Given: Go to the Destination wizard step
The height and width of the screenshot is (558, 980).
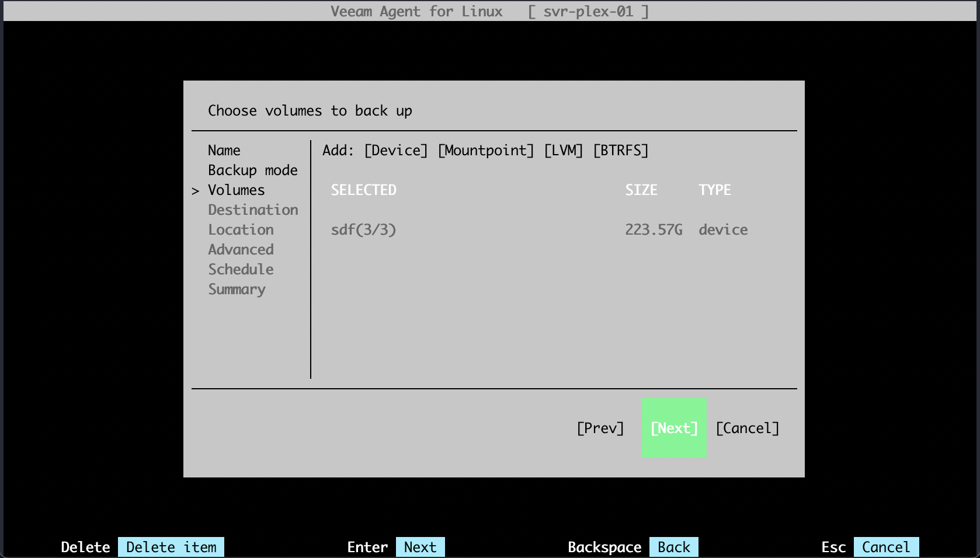Looking at the screenshot, I should pos(253,210).
